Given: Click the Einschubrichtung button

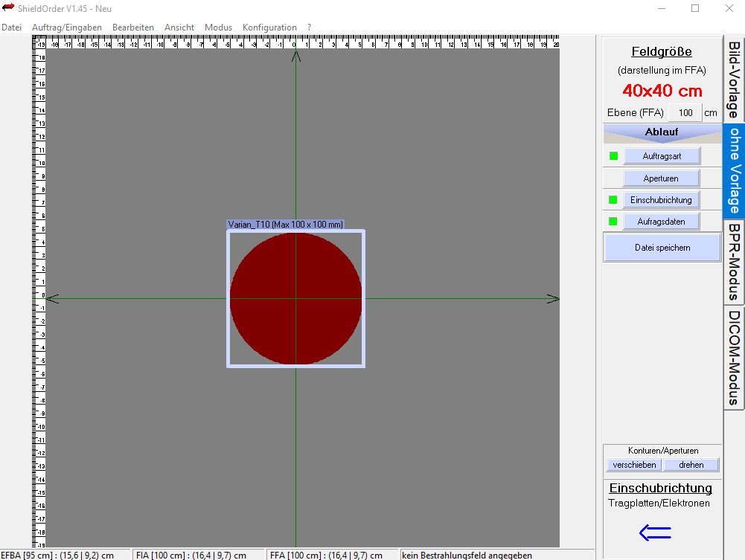Looking at the screenshot, I should point(661,200).
